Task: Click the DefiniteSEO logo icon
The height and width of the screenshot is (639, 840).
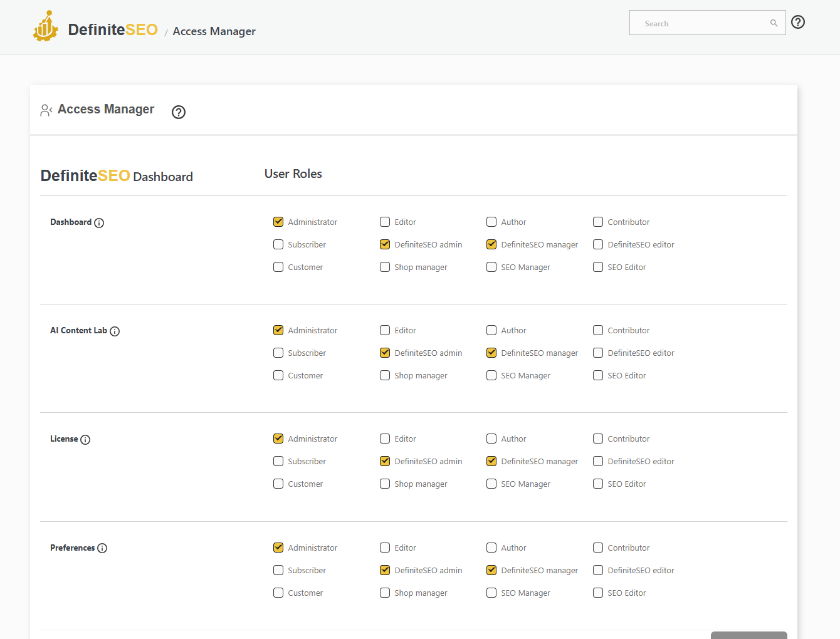Action: (x=46, y=26)
